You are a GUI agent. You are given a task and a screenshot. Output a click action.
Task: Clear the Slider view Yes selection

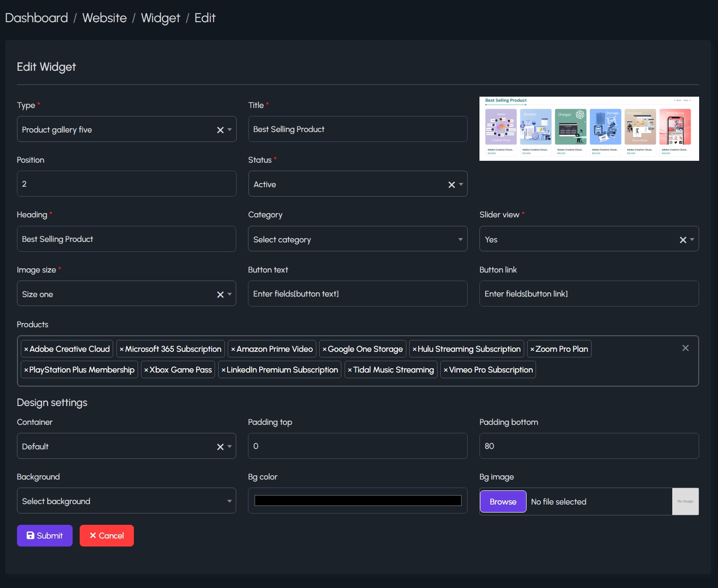pos(683,240)
